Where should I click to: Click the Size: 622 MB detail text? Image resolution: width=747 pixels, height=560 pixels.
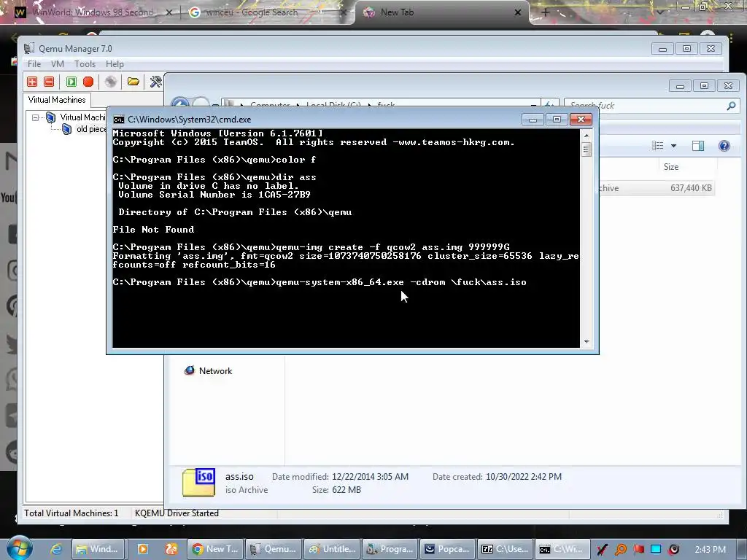(x=336, y=490)
